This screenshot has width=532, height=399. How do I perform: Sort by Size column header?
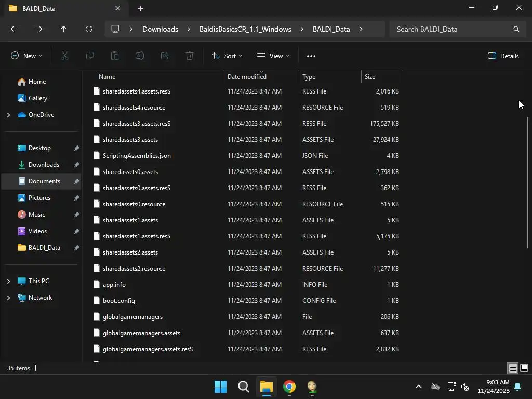click(x=370, y=77)
